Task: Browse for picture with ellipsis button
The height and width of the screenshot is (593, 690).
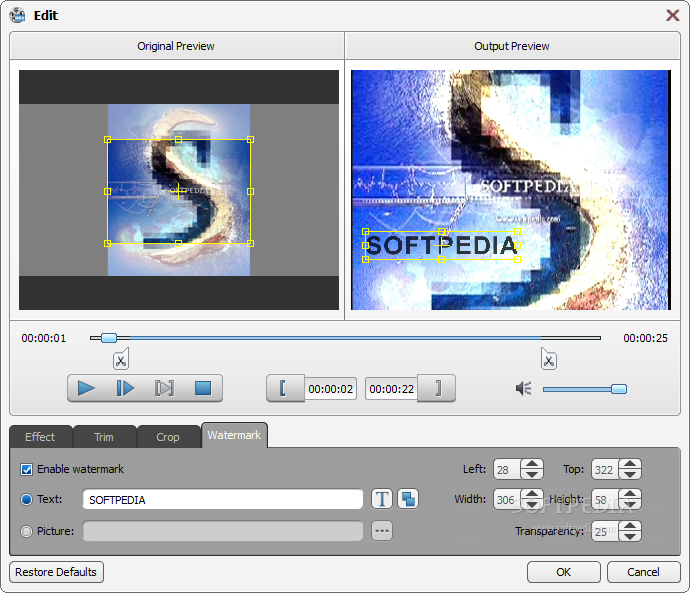Action: (382, 531)
